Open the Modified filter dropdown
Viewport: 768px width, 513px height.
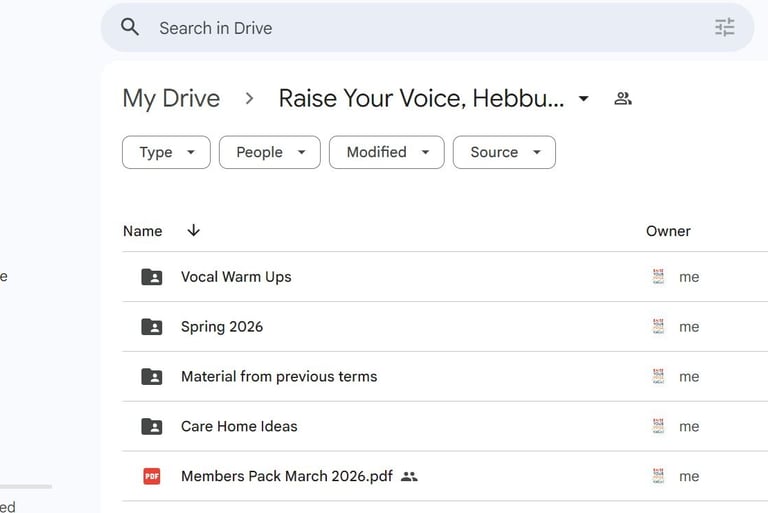pos(387,152)
